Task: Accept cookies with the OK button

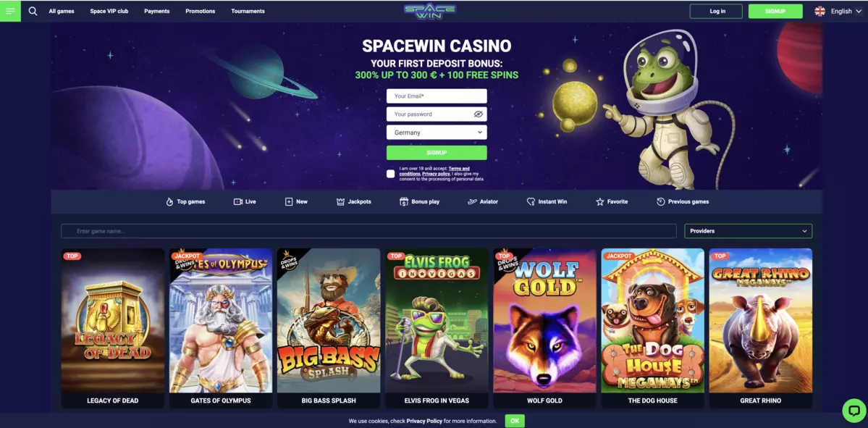Action: tap(514, 421)
